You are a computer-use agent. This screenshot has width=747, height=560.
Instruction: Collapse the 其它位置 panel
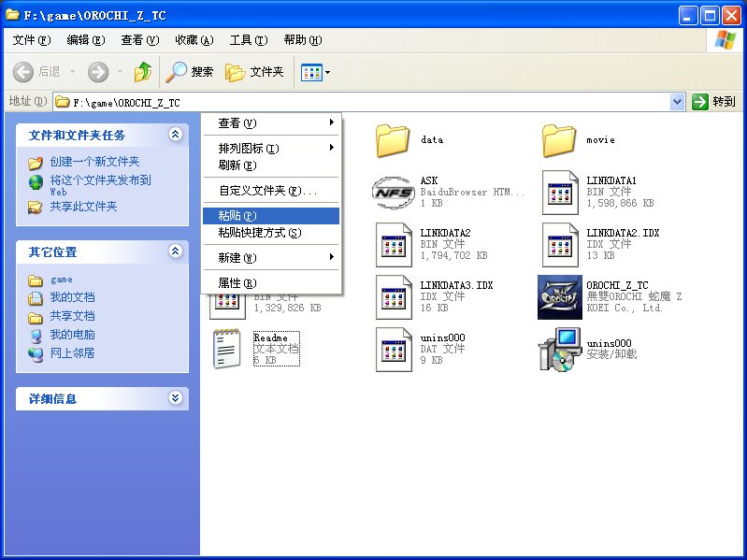click(x=175, y=251)
